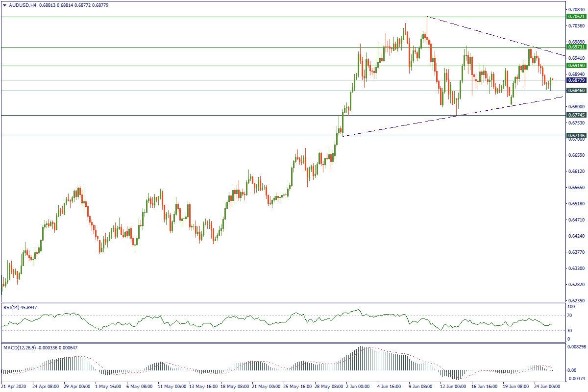588x392 pixels.
Task: Select the 0.68460 support price label
Action: point(576,91)
